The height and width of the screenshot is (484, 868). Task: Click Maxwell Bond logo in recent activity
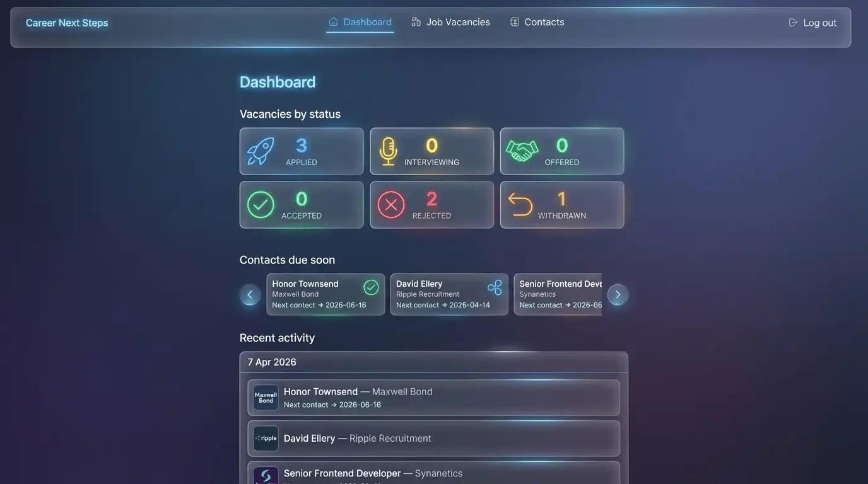click(266, 398)
